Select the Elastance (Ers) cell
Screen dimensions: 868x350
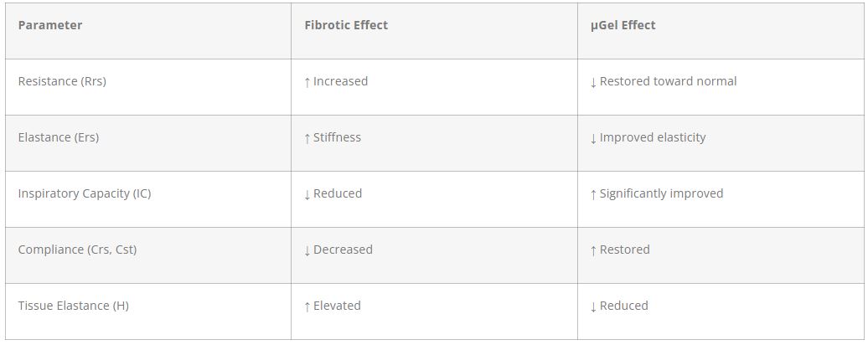pos(59,137)
